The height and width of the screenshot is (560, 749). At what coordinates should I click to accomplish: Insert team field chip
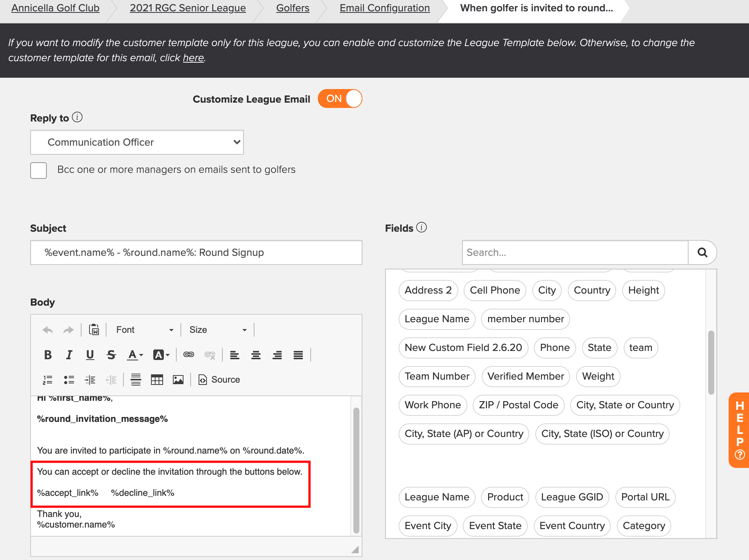click(641, 348)
